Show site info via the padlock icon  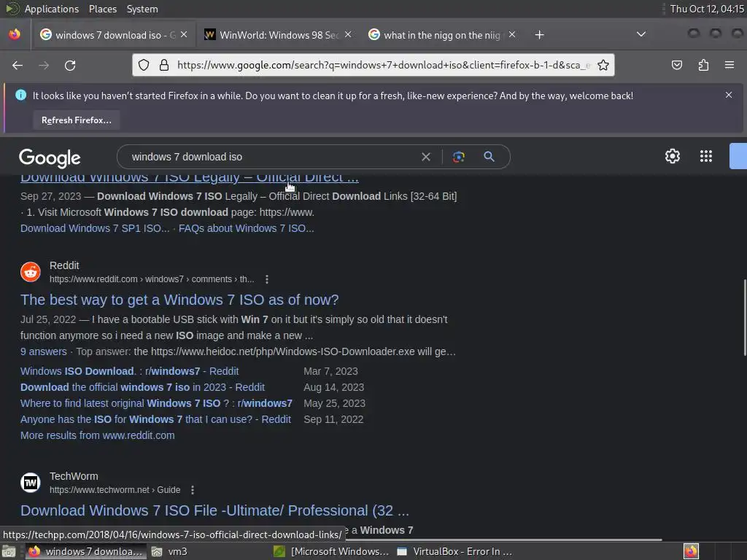coord(164,65)
